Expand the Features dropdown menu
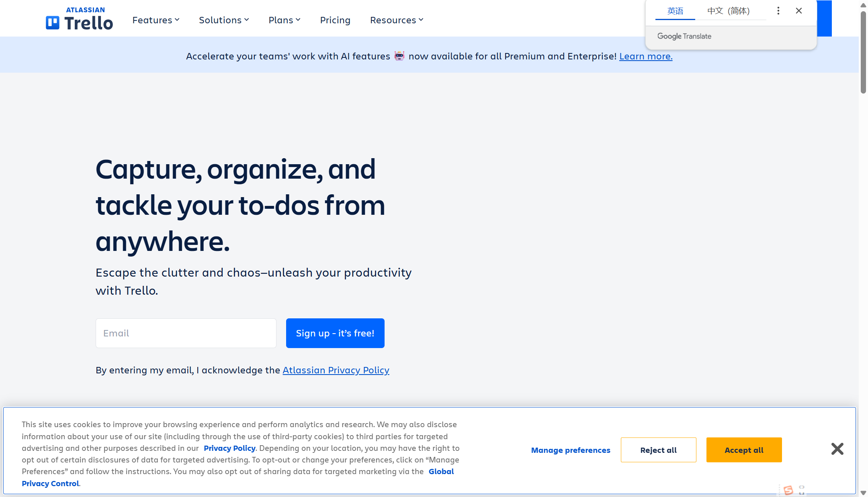 (x=156, y=20)
